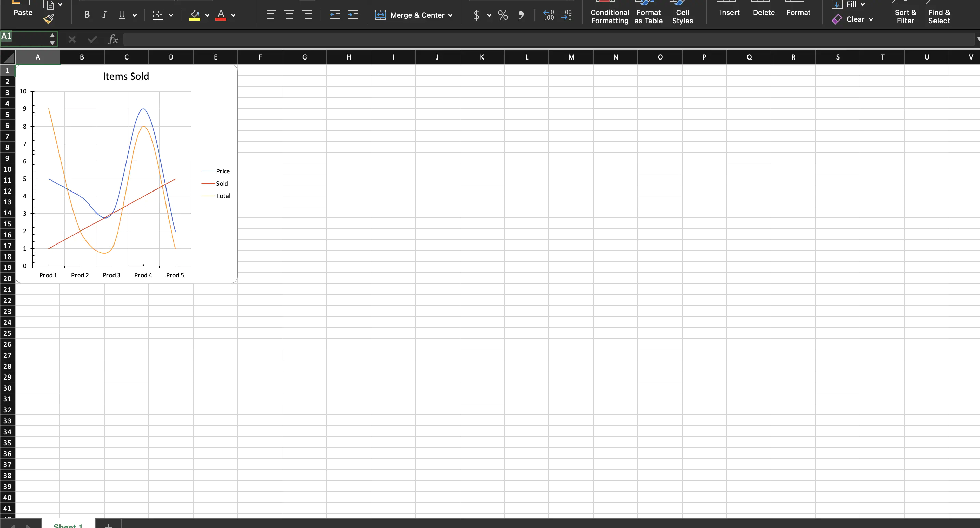Image resolution: width=980 pixels, height=528 pixels.
Task: Select the Format Painter
Action: click(x=49, y=19)
